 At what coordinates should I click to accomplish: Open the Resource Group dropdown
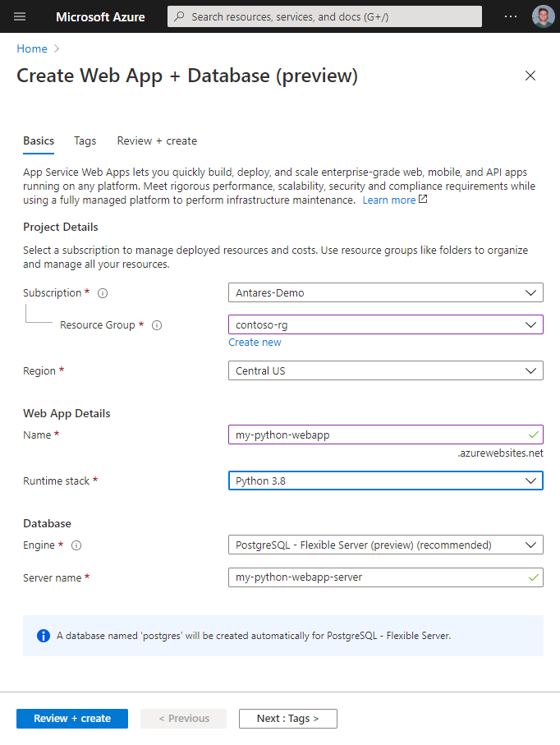[x=386, y=324]
